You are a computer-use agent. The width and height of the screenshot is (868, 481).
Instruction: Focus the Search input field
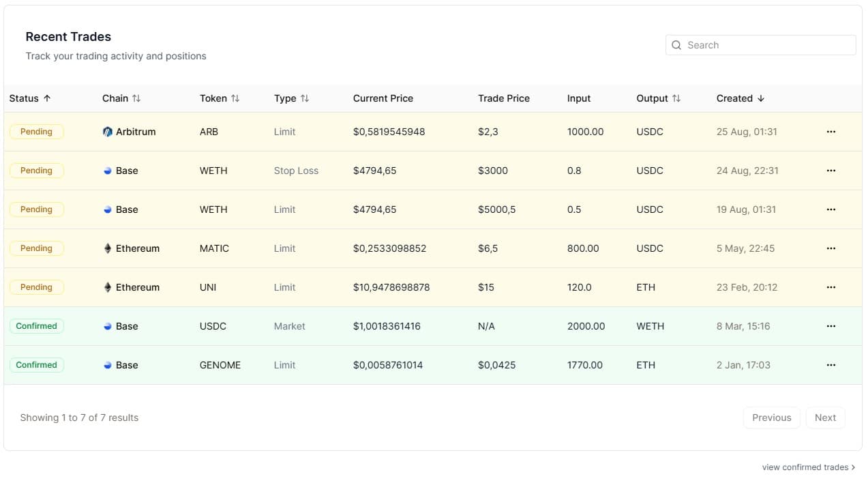click(767, 45)
